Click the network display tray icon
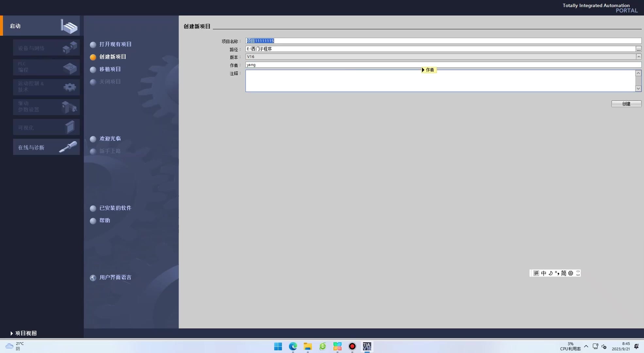This screenshot has height=353, width=644. pyautogui.click(x=595, y=346)
